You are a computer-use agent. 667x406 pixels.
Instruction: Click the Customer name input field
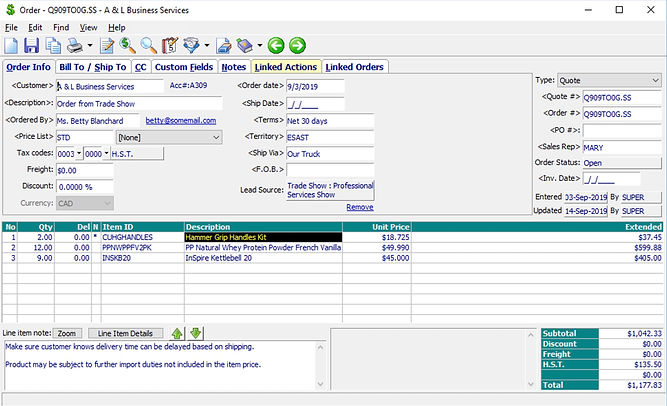point(110,86)
